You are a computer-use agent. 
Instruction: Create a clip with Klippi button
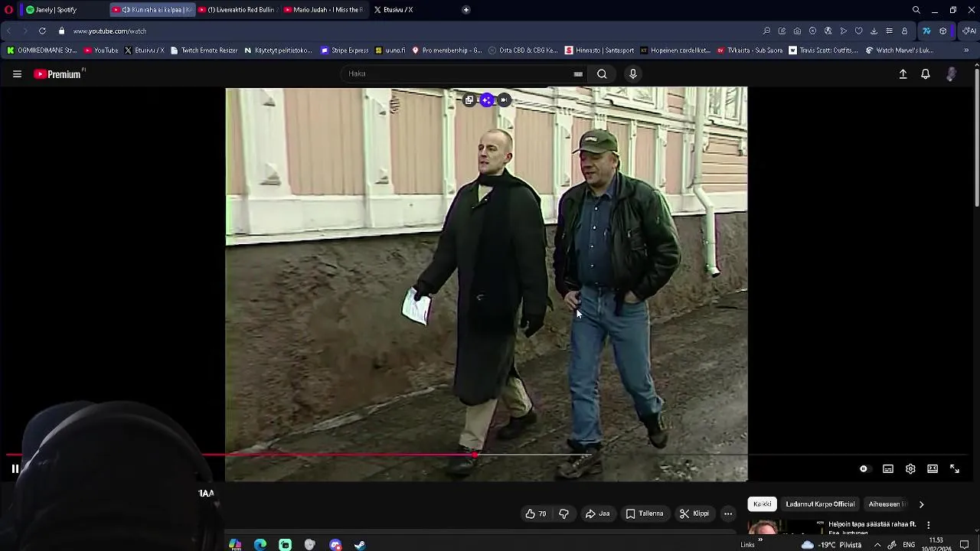pos(694,514)
